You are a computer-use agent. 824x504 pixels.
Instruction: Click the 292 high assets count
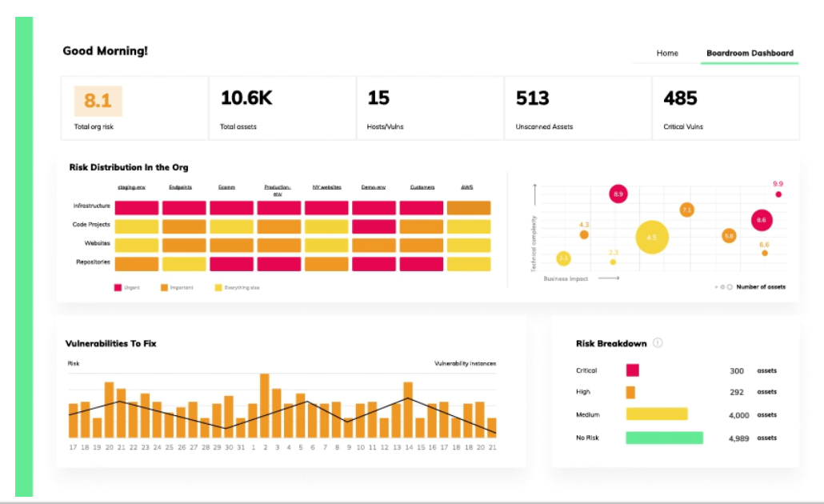737,392
